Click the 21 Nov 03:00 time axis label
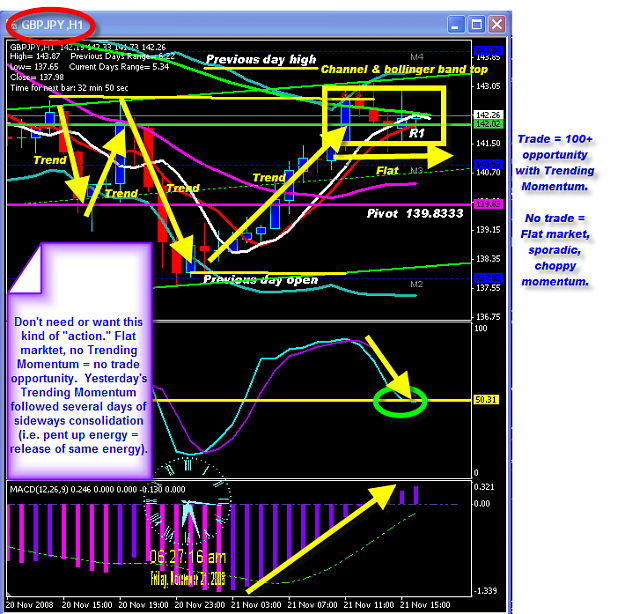625x614 pixels. 256,605
